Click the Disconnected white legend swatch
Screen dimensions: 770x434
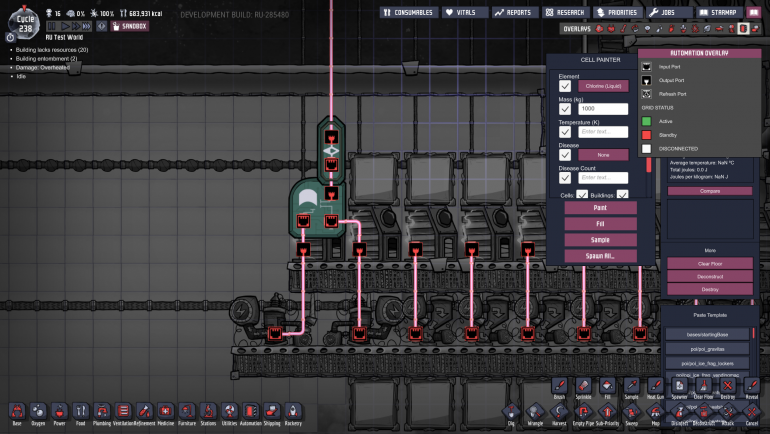click(646, 149)
